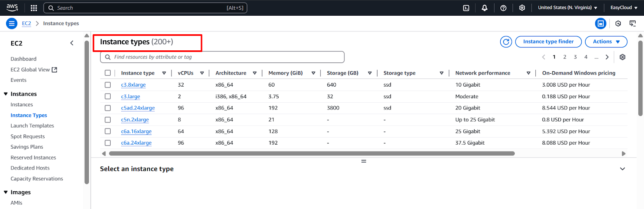
Task: Go to page 2 of results
Action: [565, 57]
